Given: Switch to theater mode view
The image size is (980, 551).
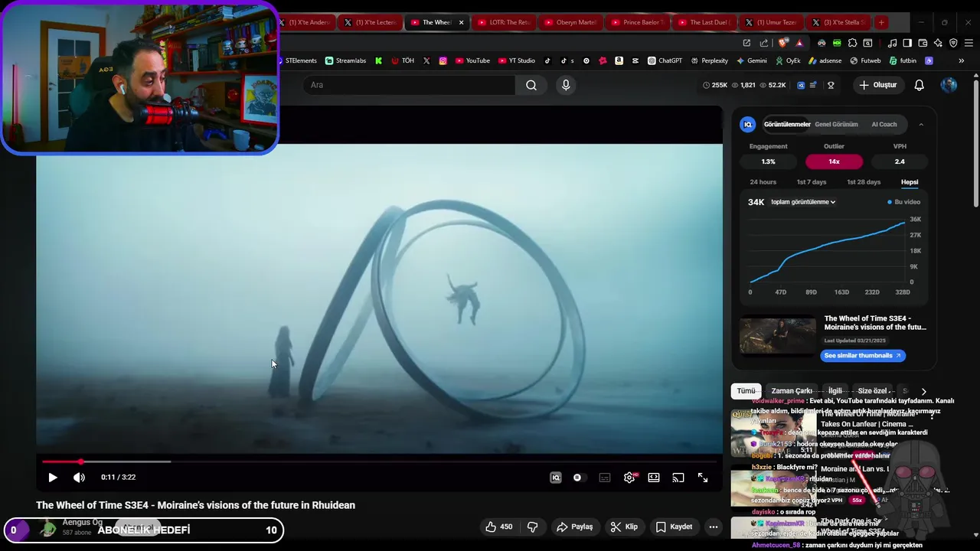Looking at the screenshot, I should pyautogui.click(x=654, y=478).
